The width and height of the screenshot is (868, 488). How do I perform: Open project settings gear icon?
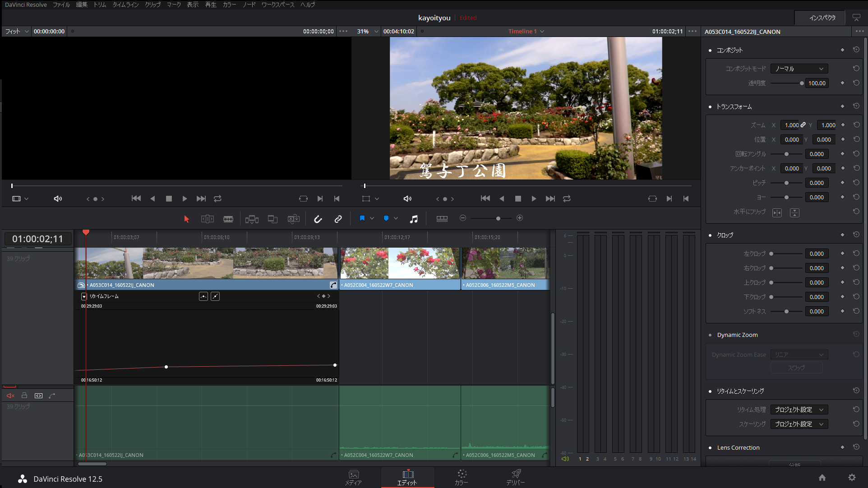852,478
